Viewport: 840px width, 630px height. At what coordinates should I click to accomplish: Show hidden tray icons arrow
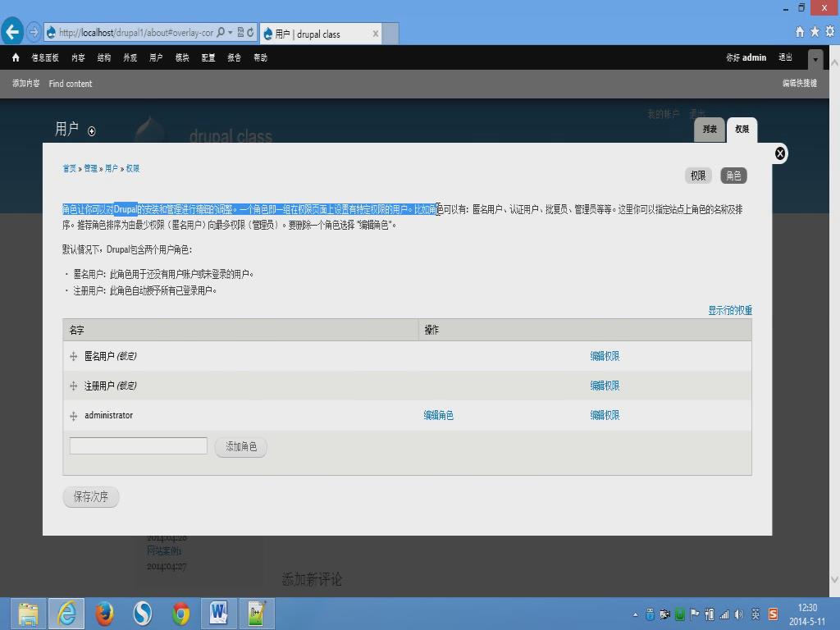pyautogui.click(x=636, y=615)
